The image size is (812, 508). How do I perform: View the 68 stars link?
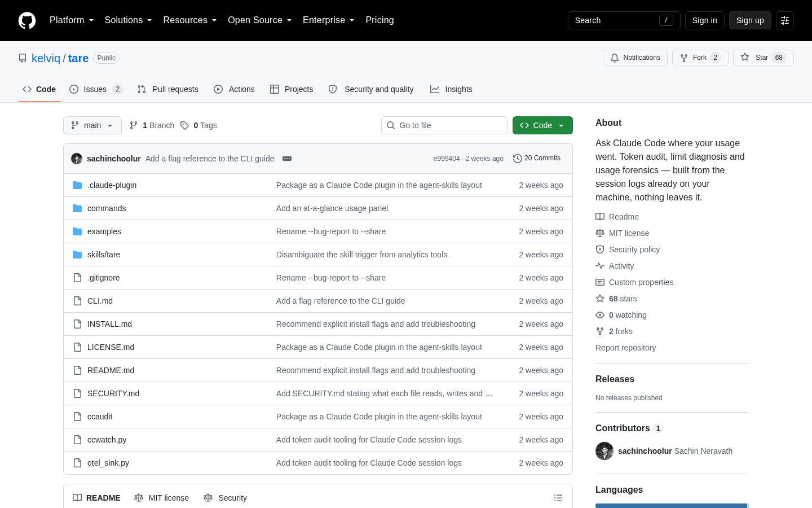(x=616, y=299)
